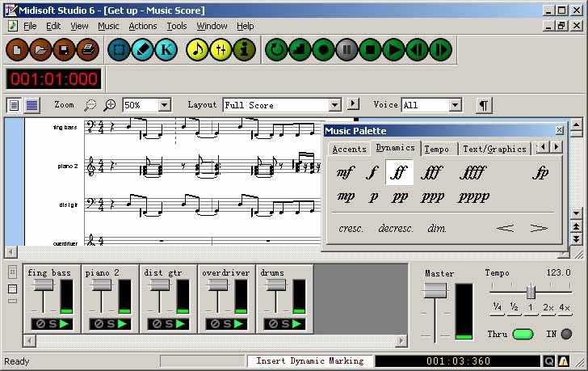Select the Eraser tool
Image resolution: width=588 pixels, height=371 pixels.
[143, 50]
